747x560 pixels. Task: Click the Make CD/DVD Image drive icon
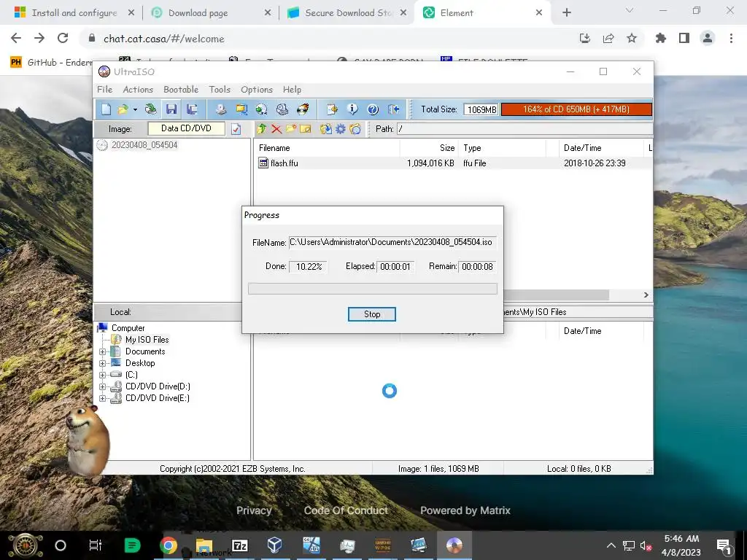pos(220,109)
